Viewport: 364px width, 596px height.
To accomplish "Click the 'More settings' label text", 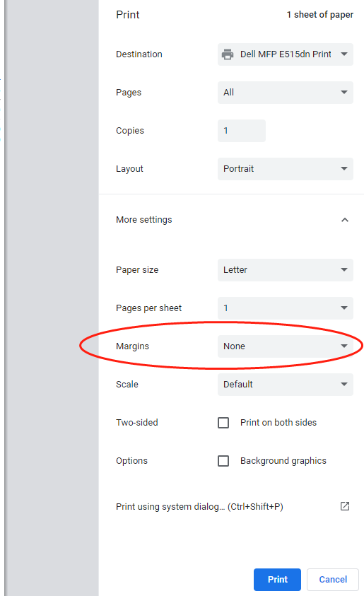I will [144, 220].
